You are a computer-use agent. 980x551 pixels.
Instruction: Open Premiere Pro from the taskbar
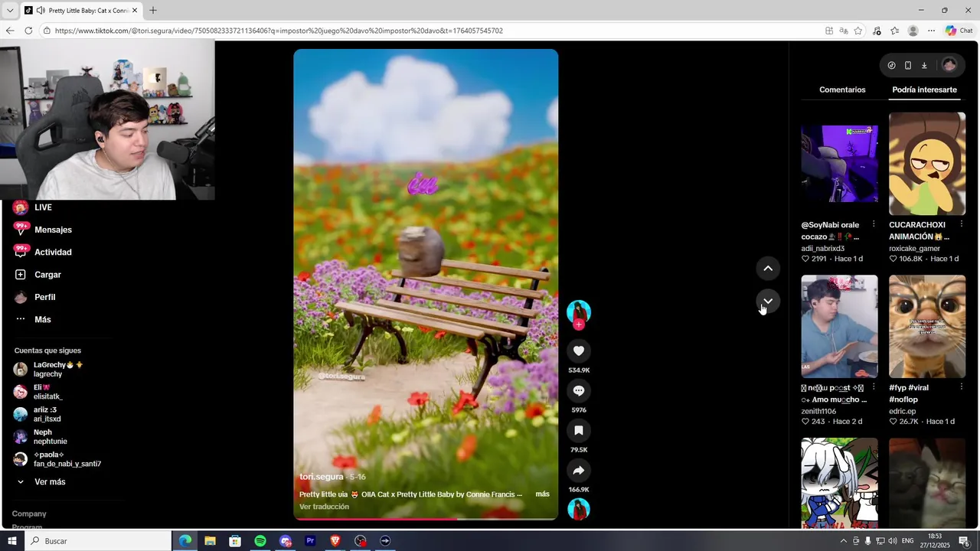pyautogui.click(x=310, y=541)
